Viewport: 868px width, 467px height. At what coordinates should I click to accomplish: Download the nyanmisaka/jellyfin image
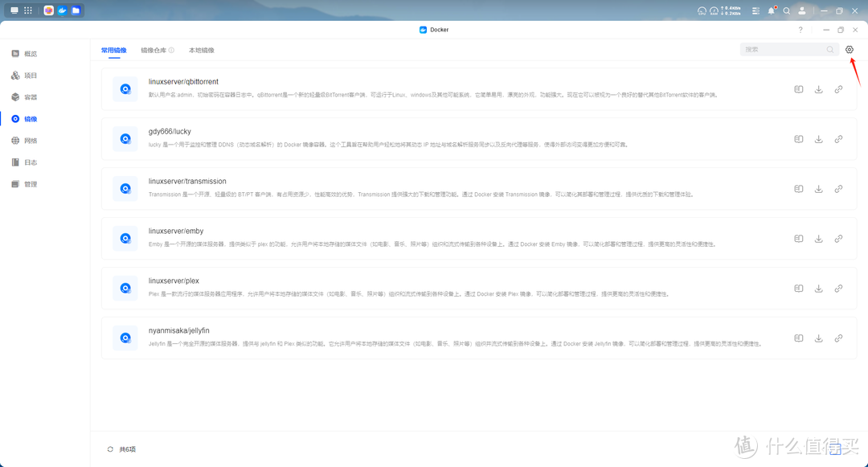click(819, 338)
